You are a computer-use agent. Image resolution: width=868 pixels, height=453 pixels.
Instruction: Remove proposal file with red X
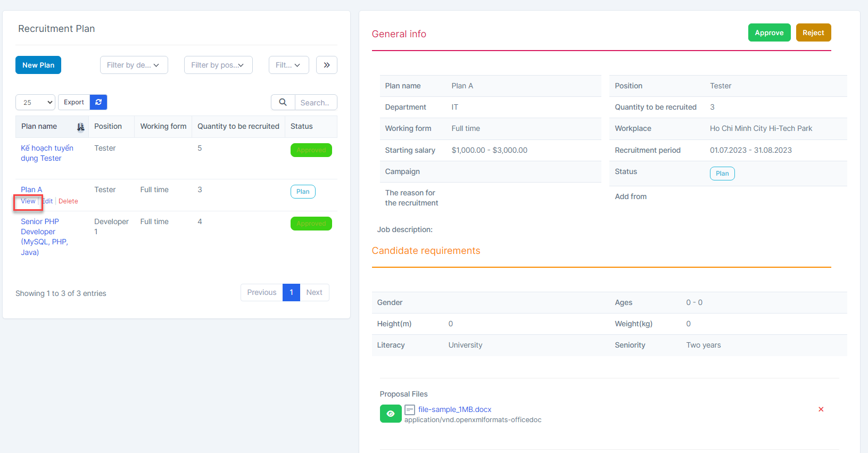(821, 409)
